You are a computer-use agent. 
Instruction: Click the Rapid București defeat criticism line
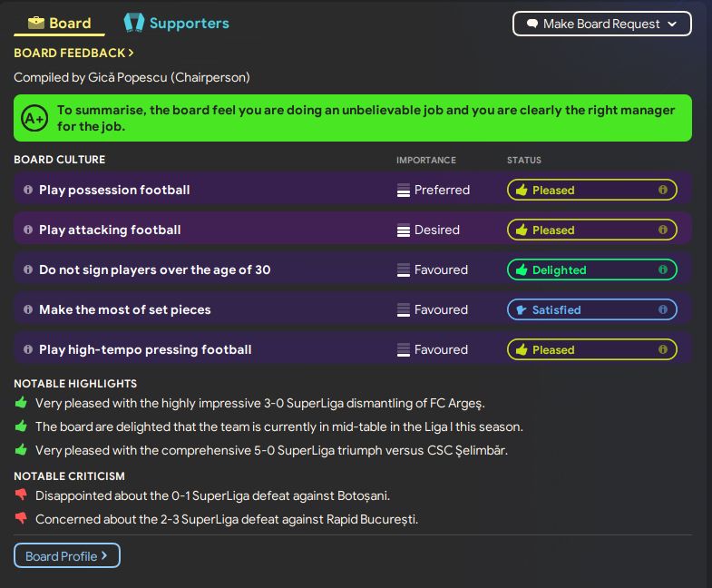[x=227, y=519]
